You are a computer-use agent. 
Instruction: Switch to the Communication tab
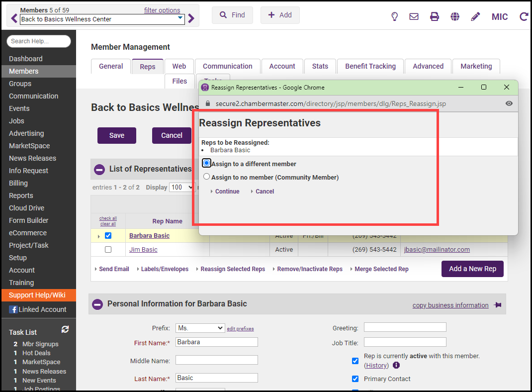click(x=227, y=66)
